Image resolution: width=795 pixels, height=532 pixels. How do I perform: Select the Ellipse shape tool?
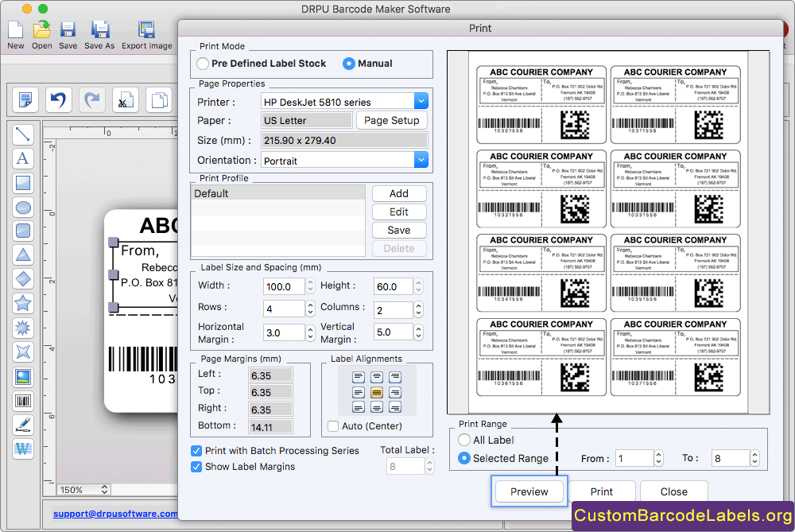coord(23,207)
